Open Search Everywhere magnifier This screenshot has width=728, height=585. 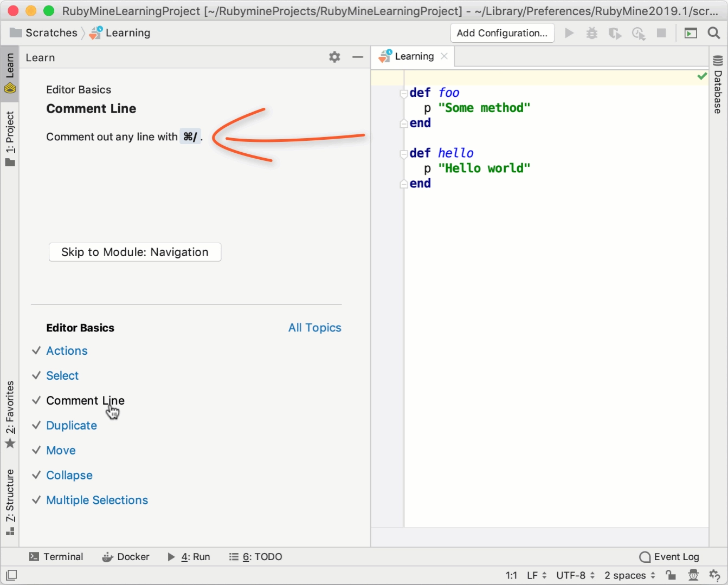click(714, 33)
